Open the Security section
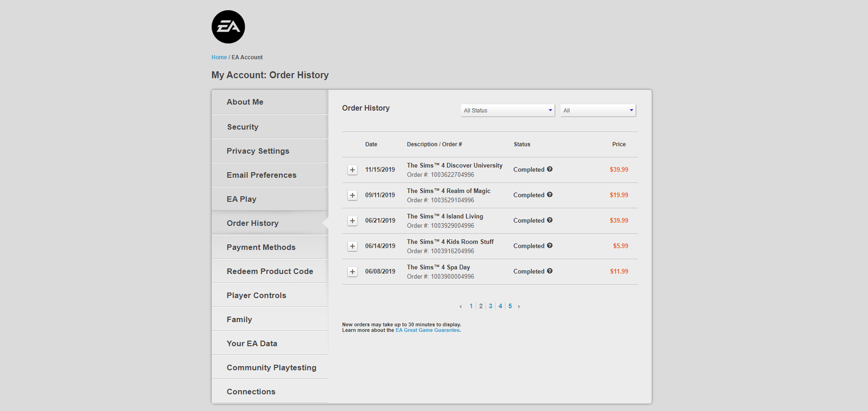This screenshot has width=868, height=411. [270, 127]
